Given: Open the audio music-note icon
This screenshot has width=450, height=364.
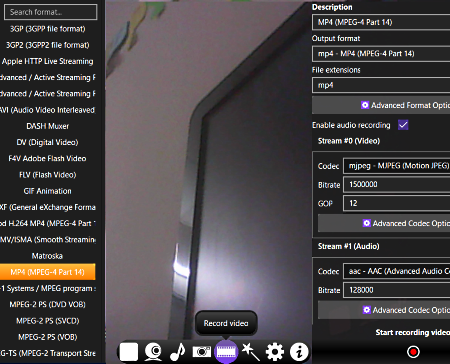Looking at the screenshot, I should pyautogui.click(x=178, y=352).
